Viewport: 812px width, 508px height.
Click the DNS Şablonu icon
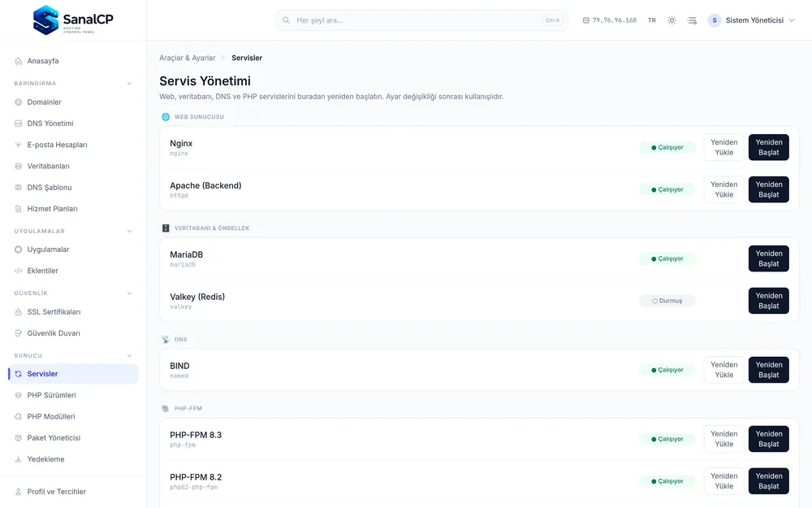(18, 188)
